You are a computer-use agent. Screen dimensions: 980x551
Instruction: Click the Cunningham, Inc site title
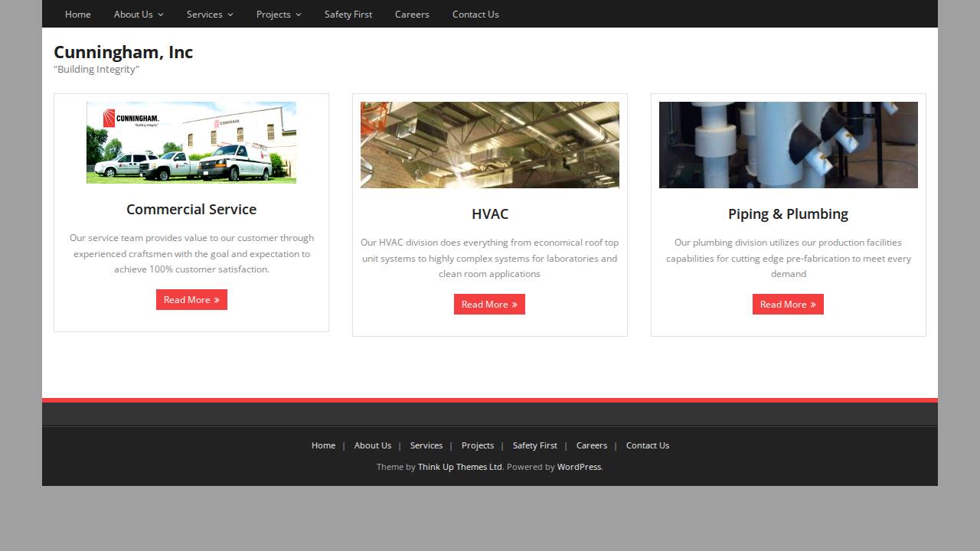(x=123, y=52)
